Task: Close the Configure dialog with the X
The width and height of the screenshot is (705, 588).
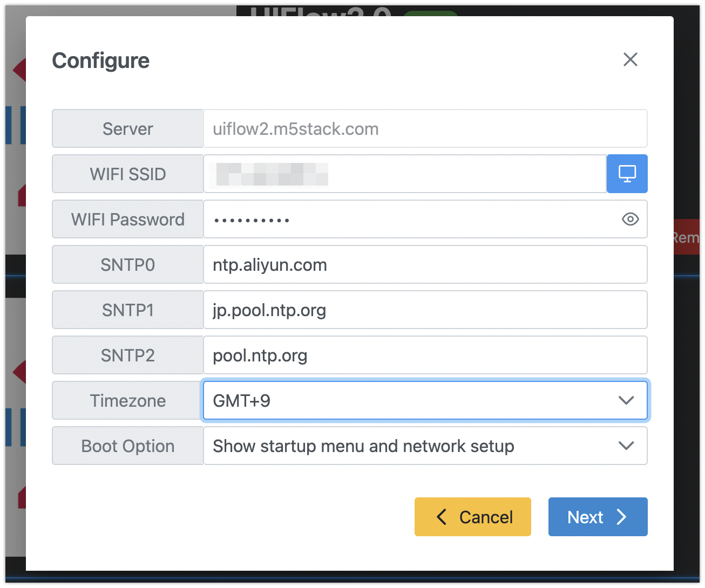Action: point(630,59)
